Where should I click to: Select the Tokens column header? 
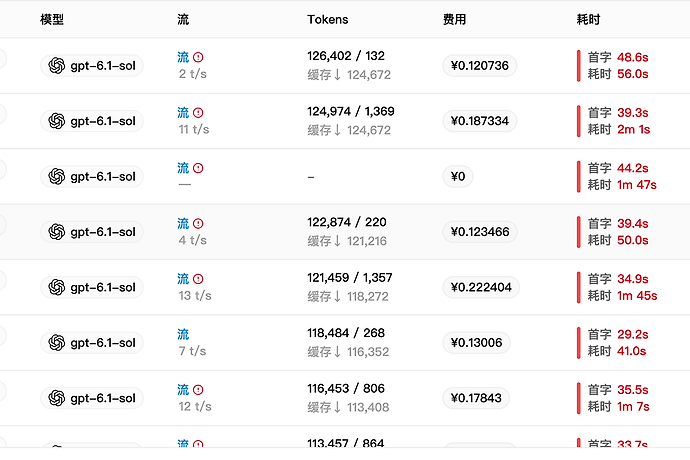[x=328, y=20]
